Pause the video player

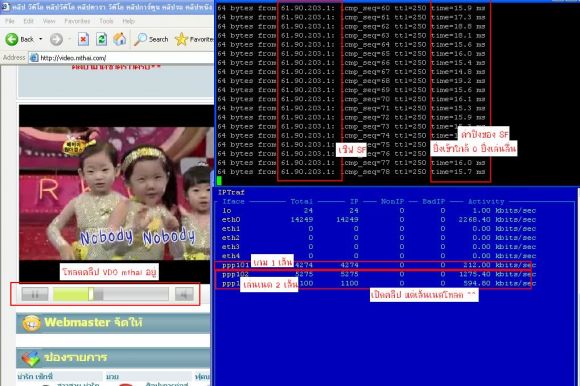pyautogui.click(x=35, y=294)
